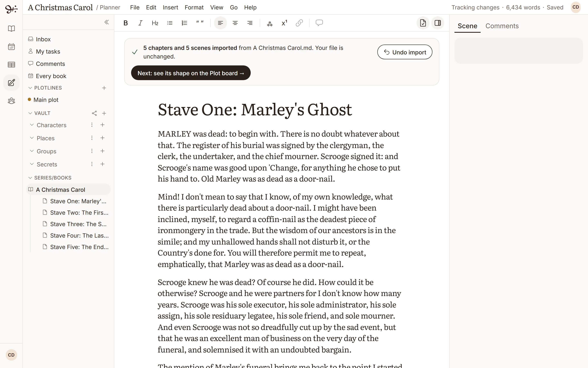Add a new plotline
This screenshot has width=588, height=368.
pos(104,88)
